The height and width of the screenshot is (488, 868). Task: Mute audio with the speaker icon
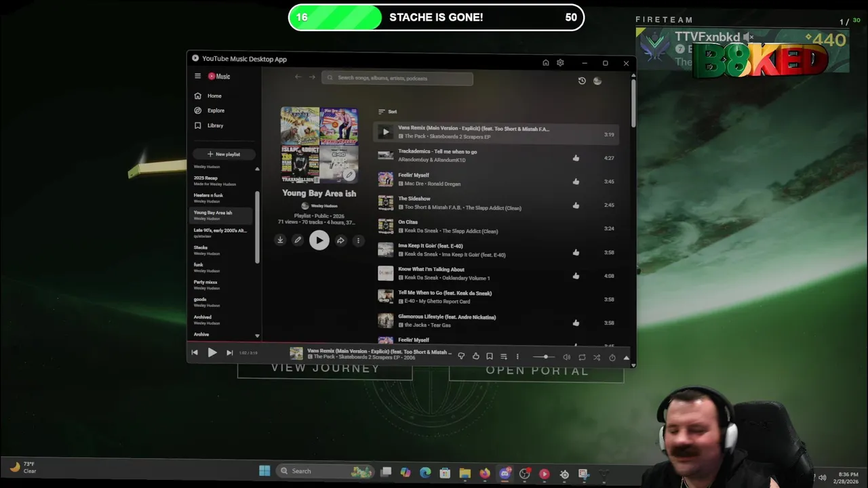pyautogui.click(x=567, y=357)
